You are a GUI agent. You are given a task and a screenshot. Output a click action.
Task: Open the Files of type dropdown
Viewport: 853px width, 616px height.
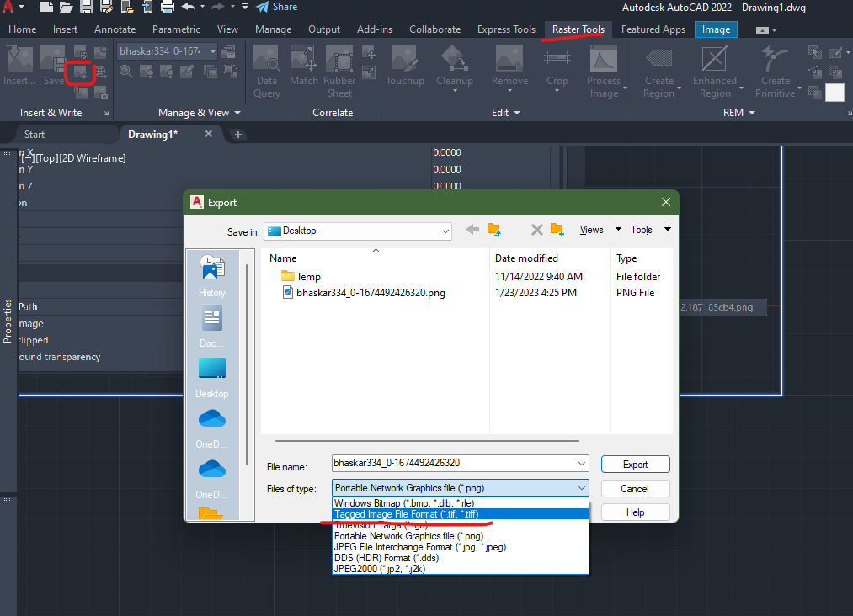click(x=582, y=488)
